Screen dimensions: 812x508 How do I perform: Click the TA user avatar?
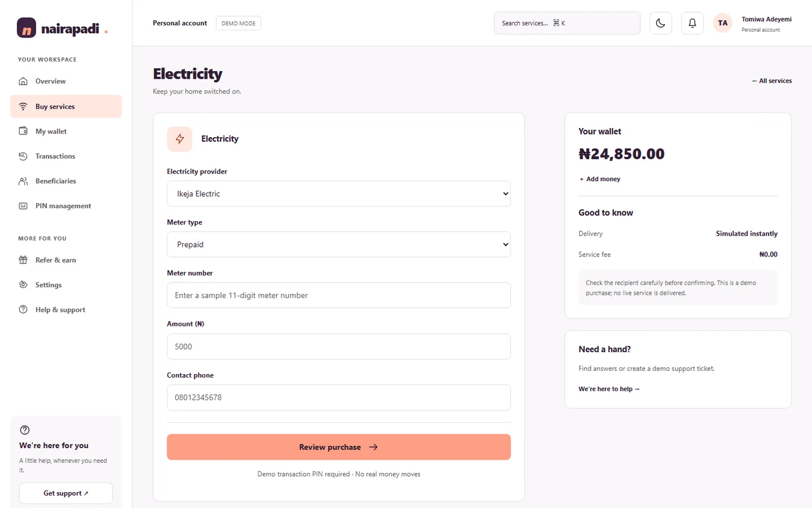click(x=722, y=23)
